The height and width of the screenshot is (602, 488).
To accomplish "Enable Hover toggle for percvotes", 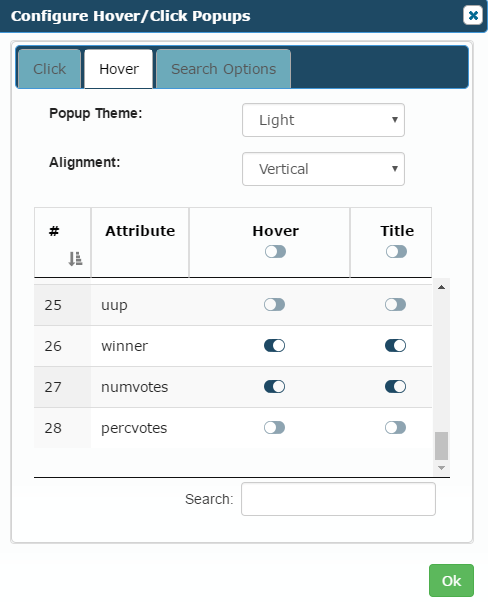I will pos(275,428).
